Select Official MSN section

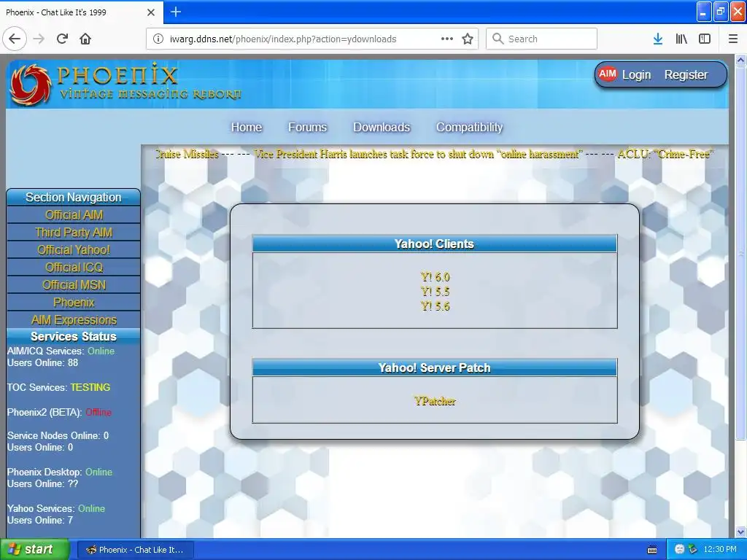pyautogui.click(x=74, y=285)
